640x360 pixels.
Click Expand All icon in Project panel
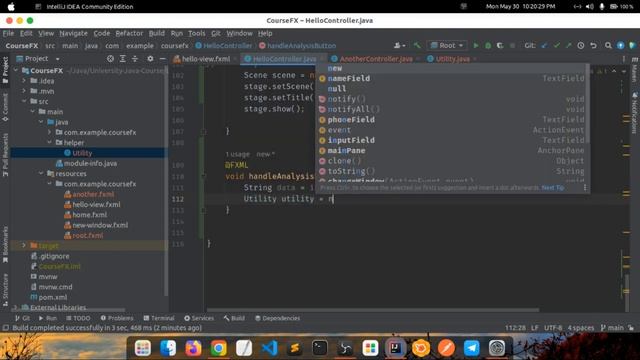(x=122, y=59)
